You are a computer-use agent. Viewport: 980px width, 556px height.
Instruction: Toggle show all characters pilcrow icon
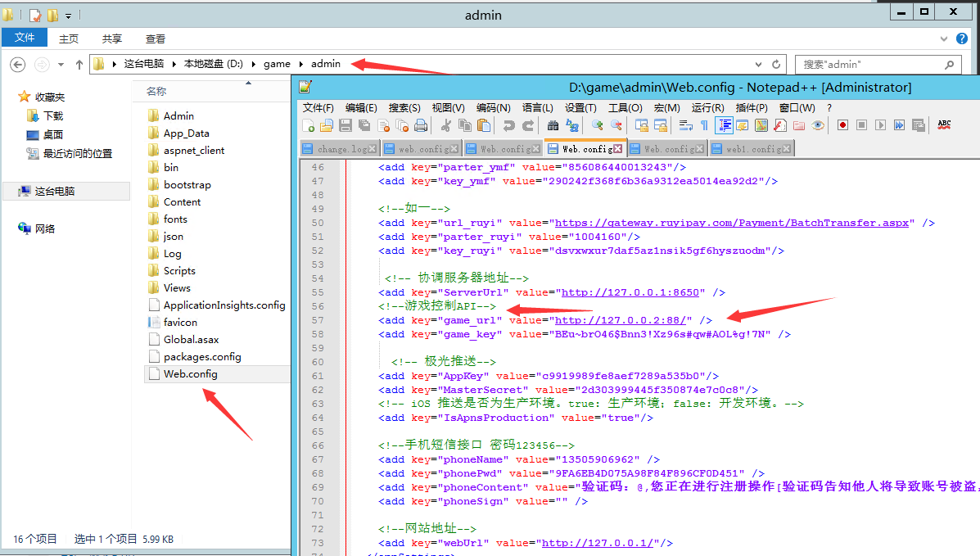704,125
